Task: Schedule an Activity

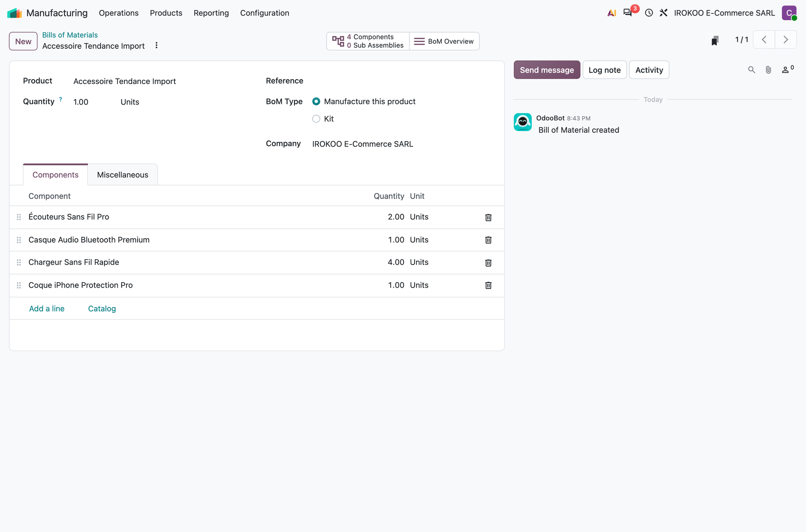Action: click(649, 70)
